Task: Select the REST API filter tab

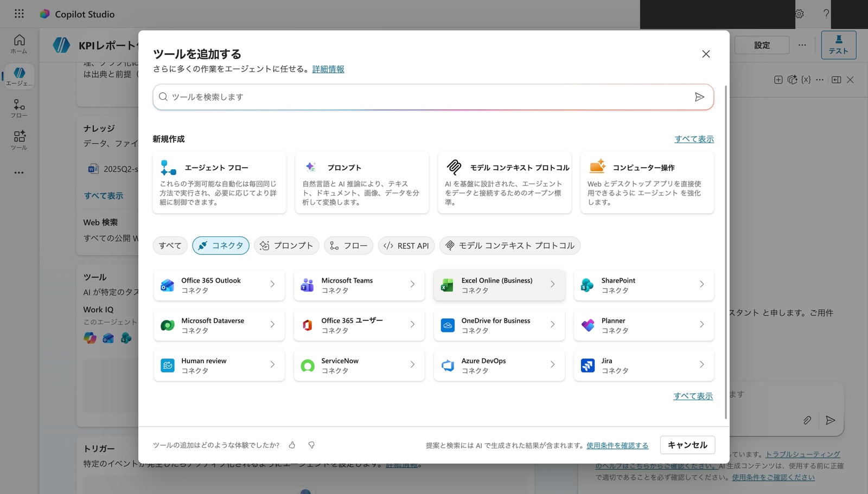Action: pyautogui.click(x=406, y=246)
